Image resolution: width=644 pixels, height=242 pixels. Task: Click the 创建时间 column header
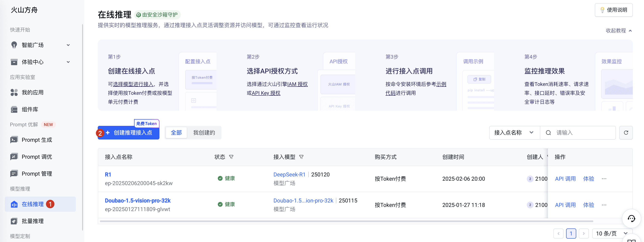tap(453, 157)
